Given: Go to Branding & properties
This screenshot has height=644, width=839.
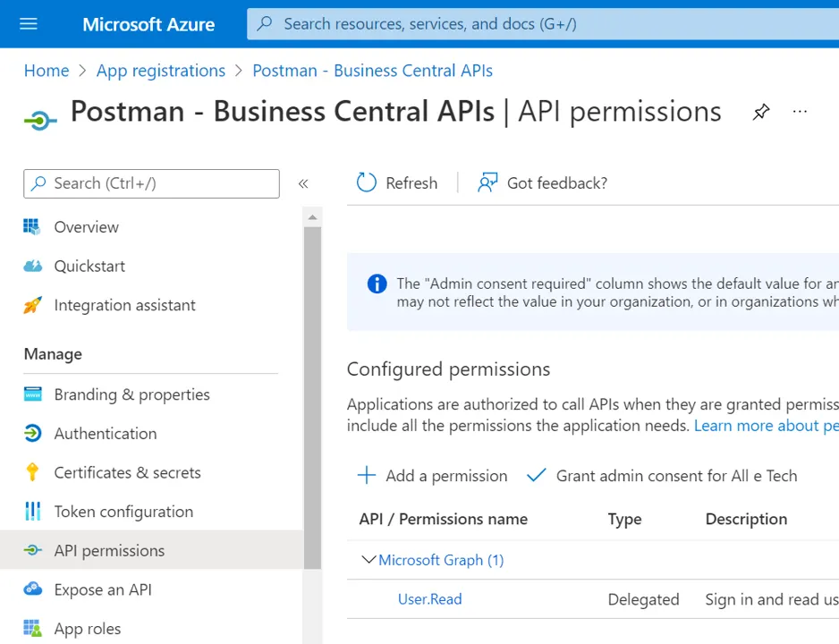Looking at the screenshot, I should click(131, 394).
